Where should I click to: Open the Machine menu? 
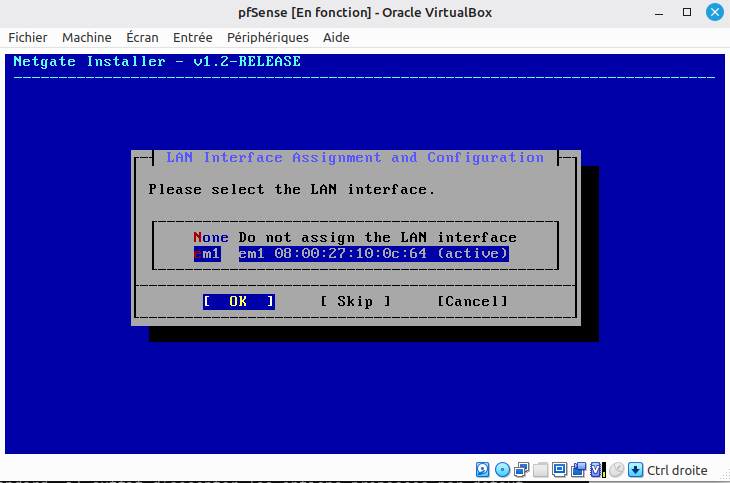click(87, 37)
